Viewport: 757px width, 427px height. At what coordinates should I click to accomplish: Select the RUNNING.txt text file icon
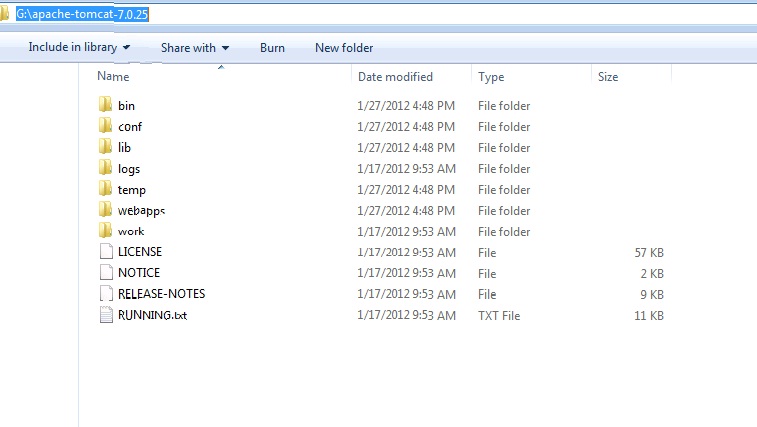coord(106,314)
